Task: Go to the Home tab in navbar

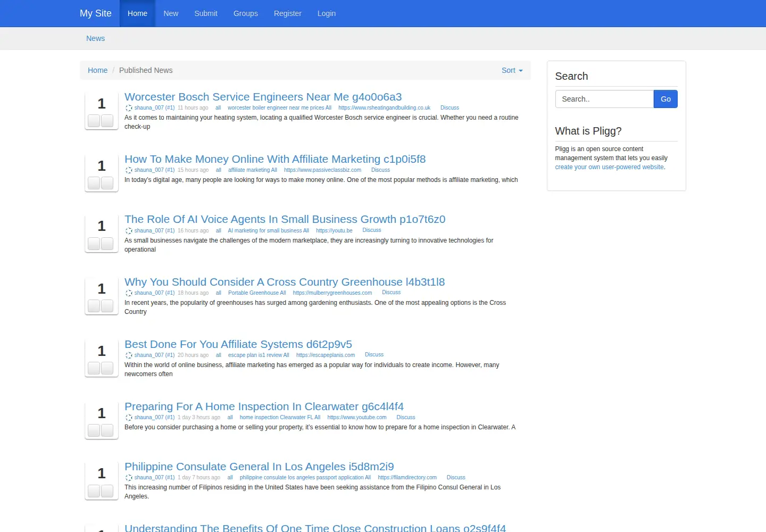Action: coord(137,13)
